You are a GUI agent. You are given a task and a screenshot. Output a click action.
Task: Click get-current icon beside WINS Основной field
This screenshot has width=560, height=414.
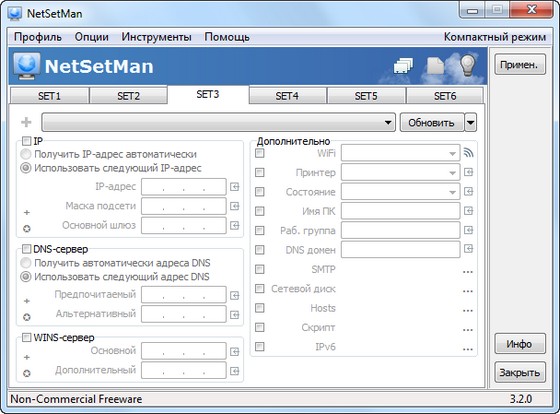coord(234,352)
